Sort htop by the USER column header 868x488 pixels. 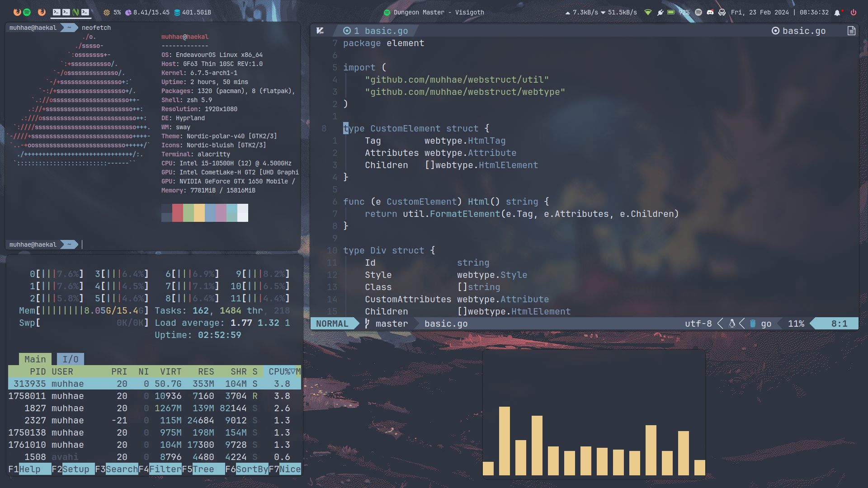click(x=62, y=371)
